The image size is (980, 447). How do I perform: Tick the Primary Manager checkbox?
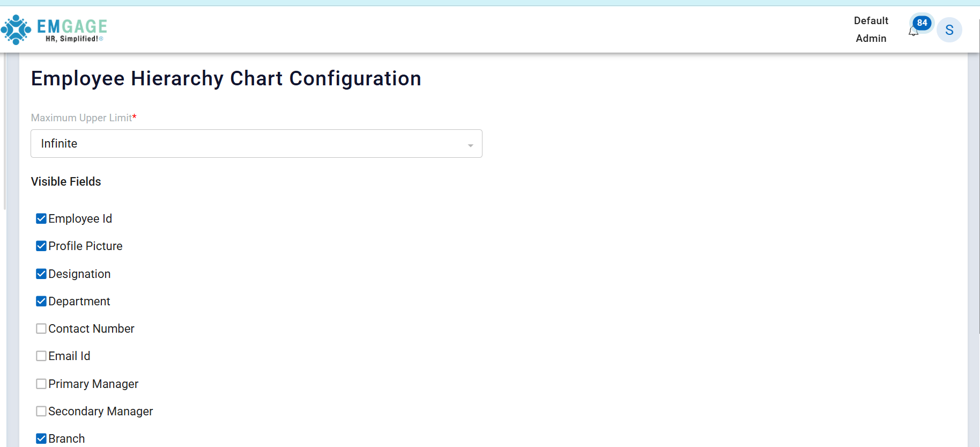41,384
